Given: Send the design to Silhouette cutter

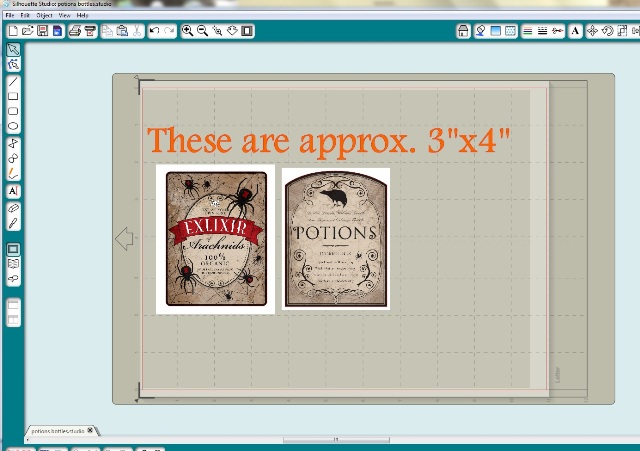Looking at the screenshot, I should 90,31.
